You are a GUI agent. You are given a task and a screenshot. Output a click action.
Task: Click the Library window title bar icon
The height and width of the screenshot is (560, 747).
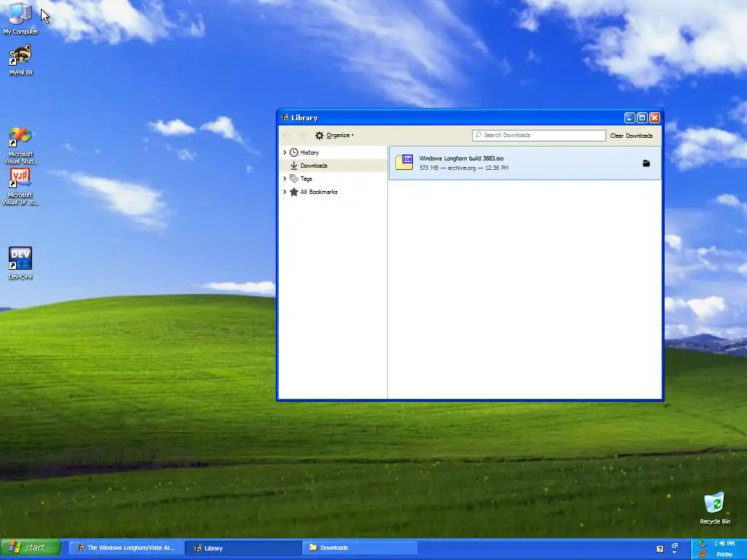(285, 117)
